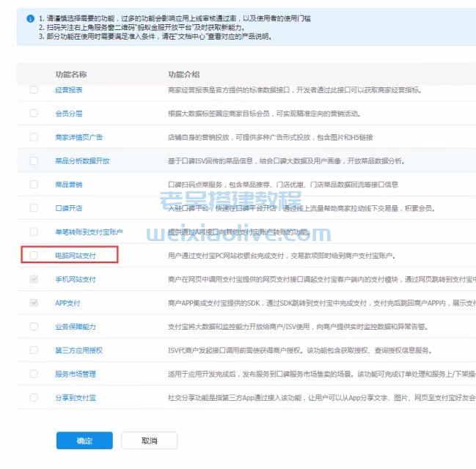Click the checked APP支付 checkbox
The image size is (476, 469).
(34, 303)
